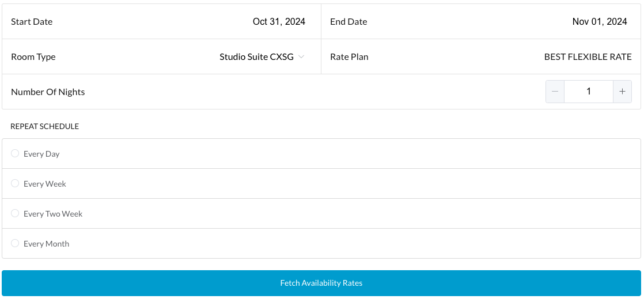Choose the Every Week radio button
Viewport: 644px width, 299px height.
(15, 183)
